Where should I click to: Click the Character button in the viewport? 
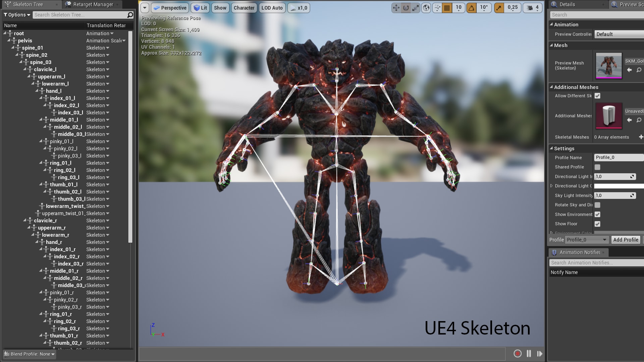[x=244, y=8]
